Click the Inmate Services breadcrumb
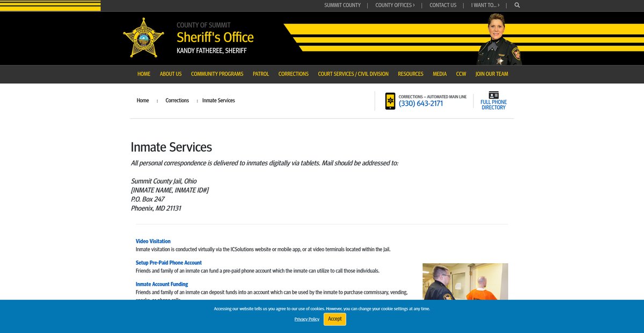 pos(218,100)
